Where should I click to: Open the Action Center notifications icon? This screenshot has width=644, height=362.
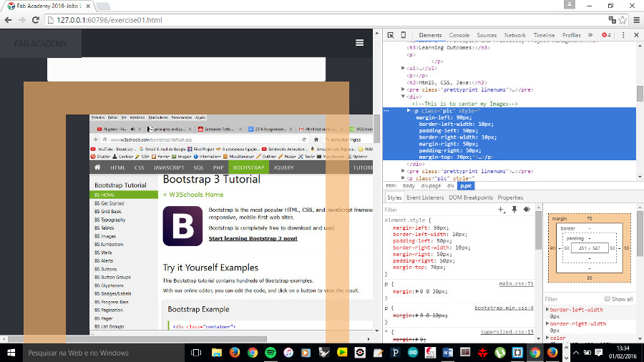599,353
